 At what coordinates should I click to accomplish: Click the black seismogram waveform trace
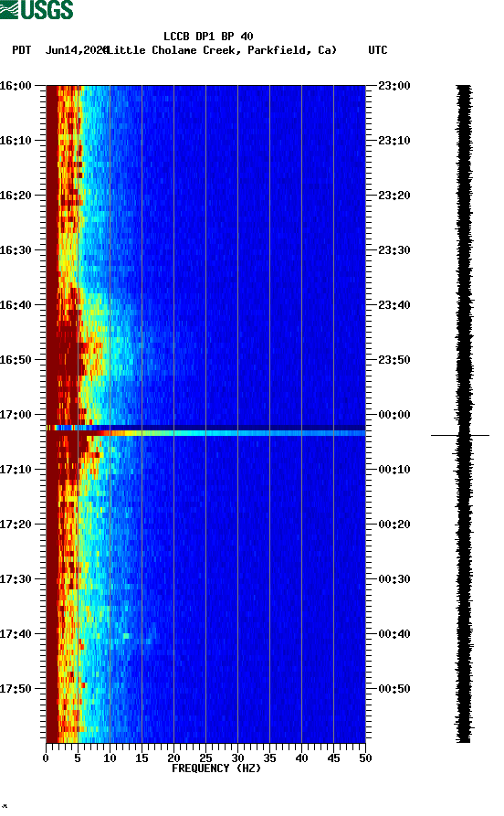pyautogui.click(x=464, y=414)
